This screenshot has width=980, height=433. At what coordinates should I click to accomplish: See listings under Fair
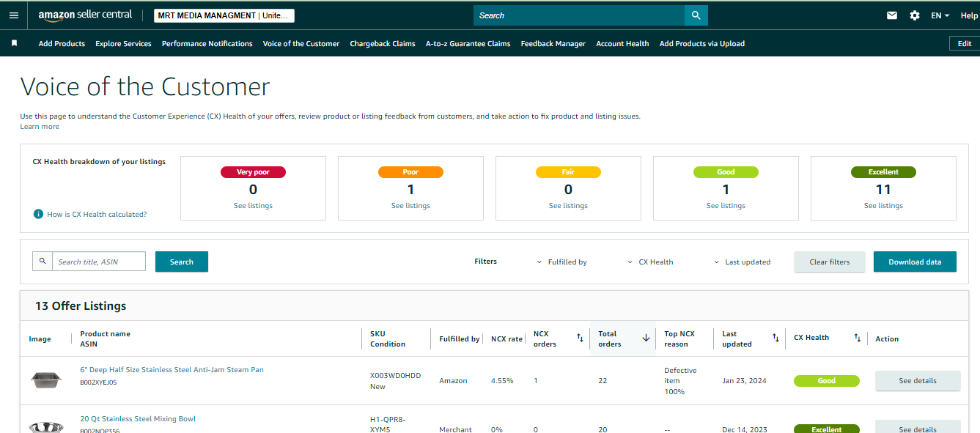[568, 206]
